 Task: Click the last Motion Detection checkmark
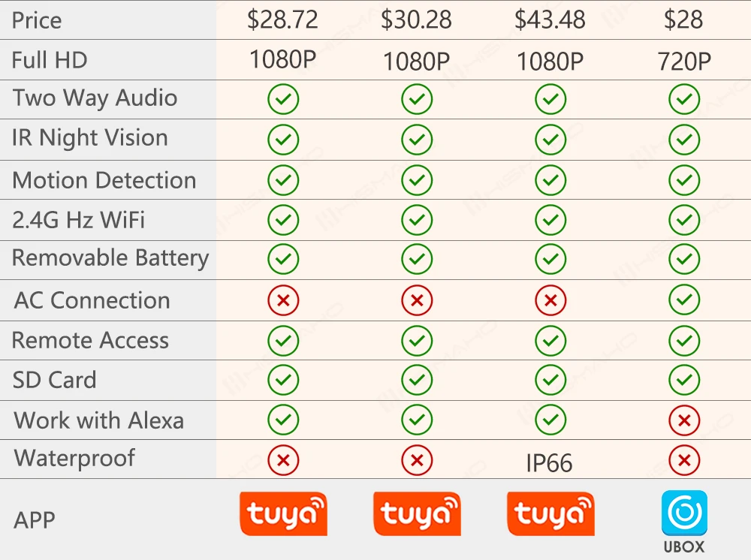(683, 180)
